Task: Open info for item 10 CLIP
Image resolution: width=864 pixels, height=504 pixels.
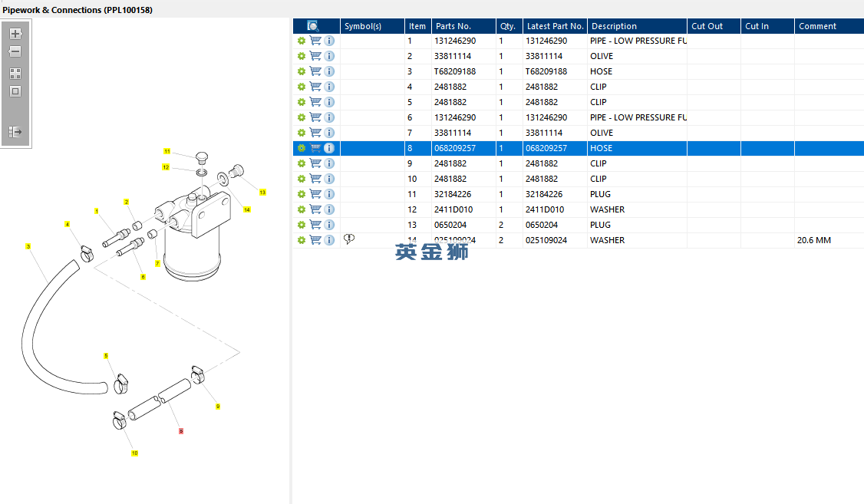Action: coord(329,179)
